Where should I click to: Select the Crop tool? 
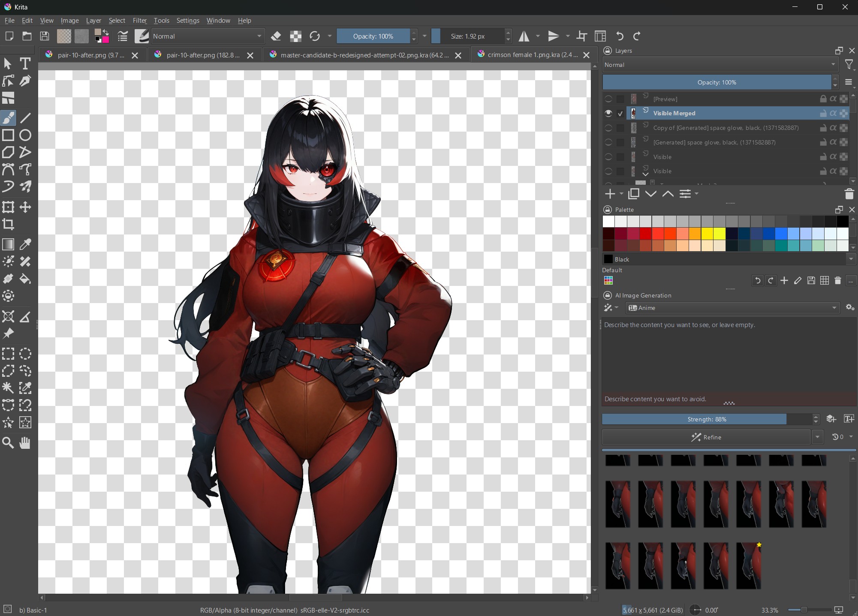tap(8, 224)
